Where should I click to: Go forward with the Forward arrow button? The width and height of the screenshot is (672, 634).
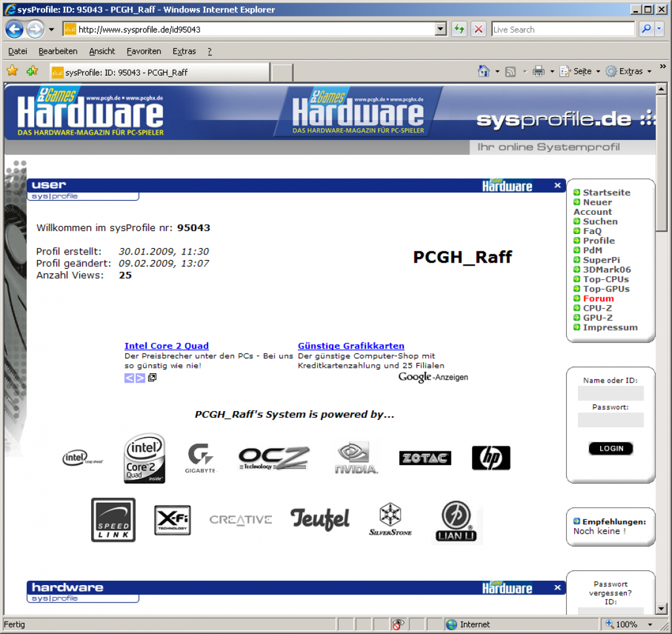tap(35, 29)
